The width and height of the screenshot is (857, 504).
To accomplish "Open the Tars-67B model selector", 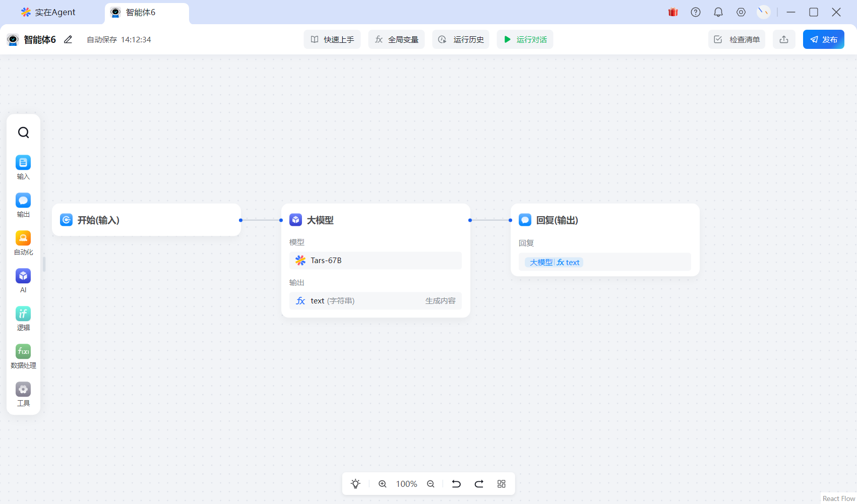I will tap(375, 261).
